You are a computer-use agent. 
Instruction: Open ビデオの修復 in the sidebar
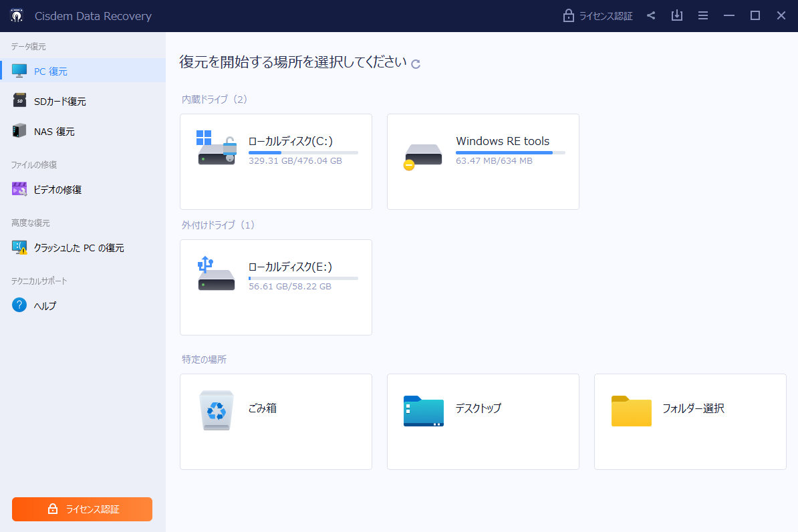(57, 190)
